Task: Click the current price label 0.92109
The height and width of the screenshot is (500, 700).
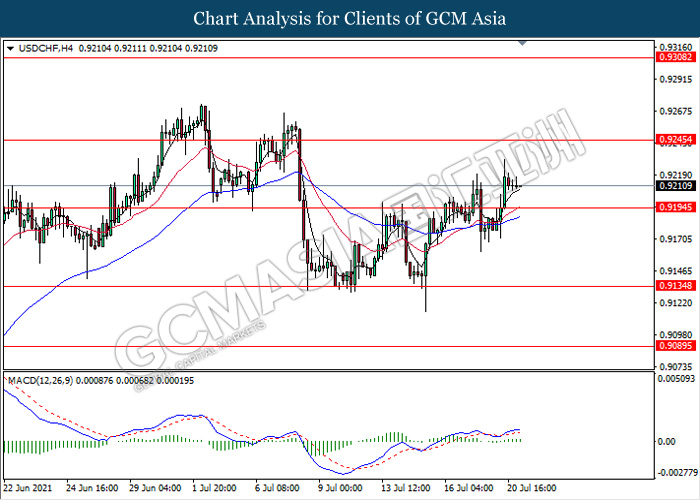Action: (676, 186)
